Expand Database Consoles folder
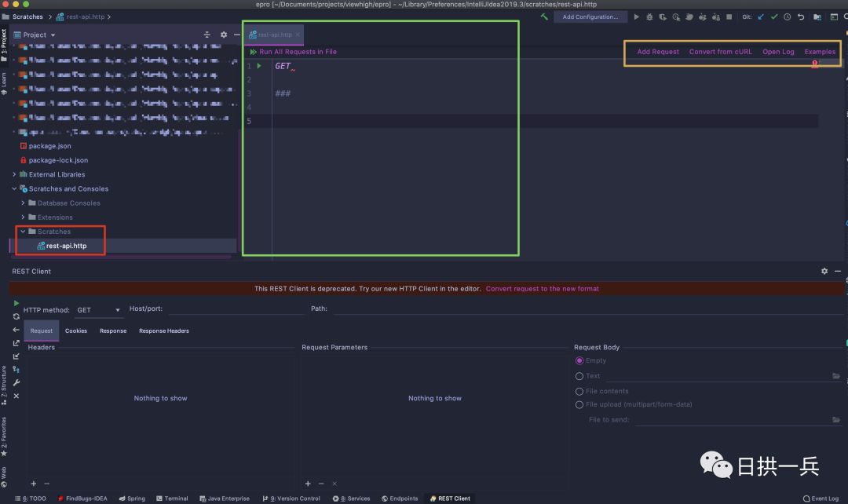 tap(23, 203)
